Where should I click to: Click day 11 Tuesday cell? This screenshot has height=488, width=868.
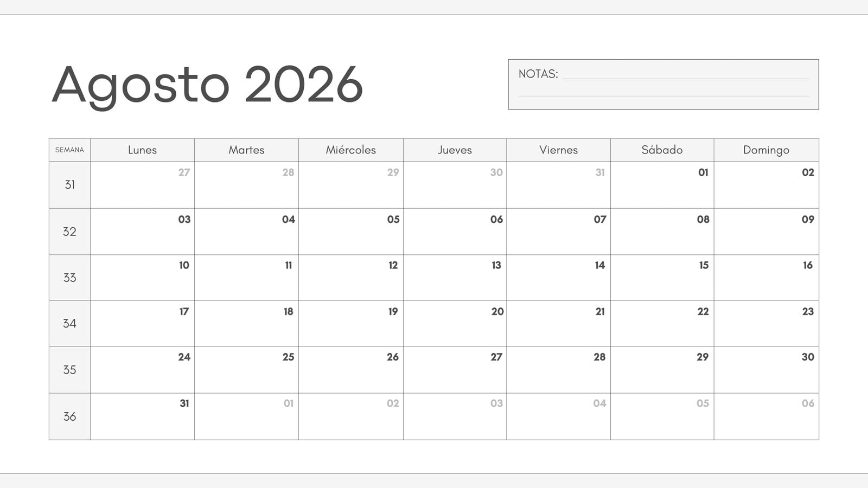246,278
